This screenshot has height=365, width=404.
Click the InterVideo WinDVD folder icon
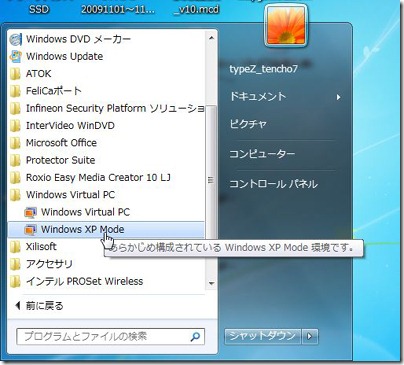[x=15, y=126]
